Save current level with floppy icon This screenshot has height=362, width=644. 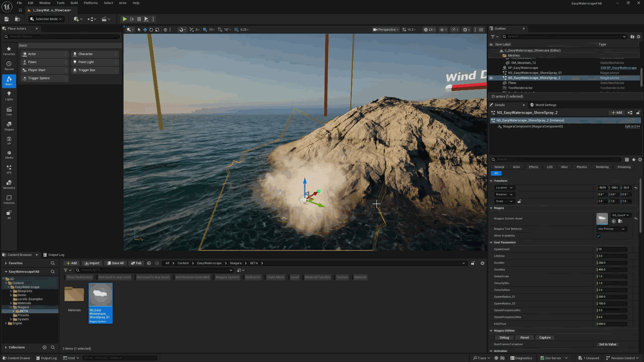[x=6, y=19]
